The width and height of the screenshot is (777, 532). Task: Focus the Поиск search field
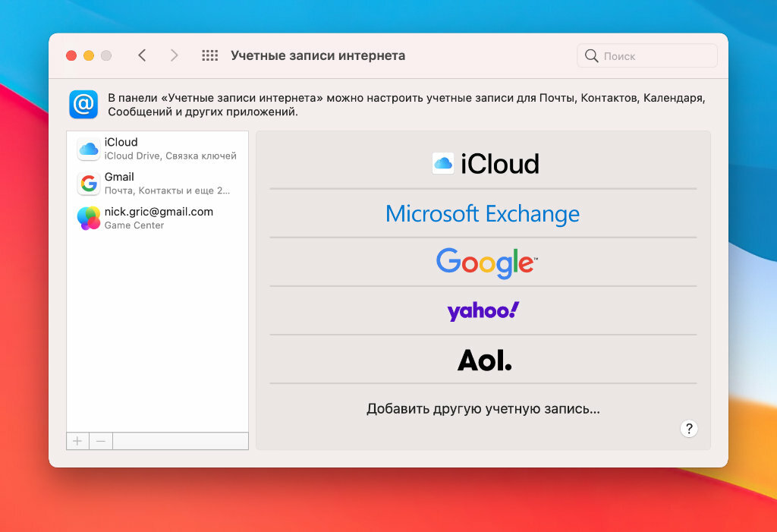647,55
